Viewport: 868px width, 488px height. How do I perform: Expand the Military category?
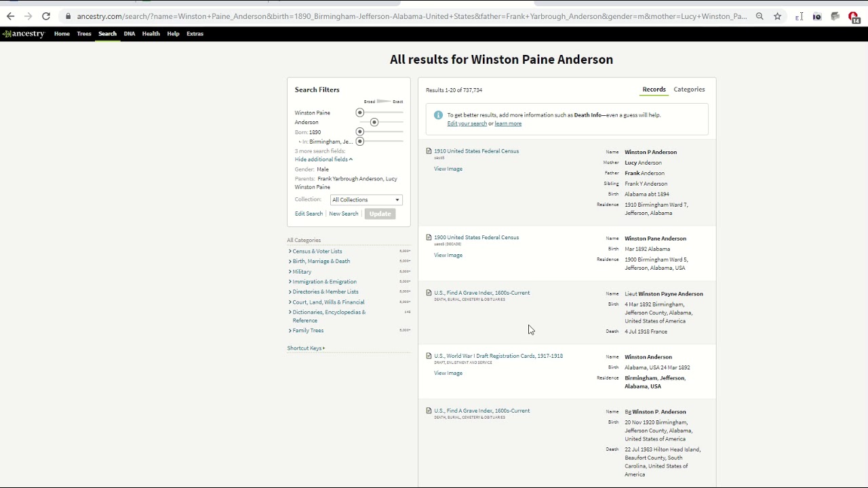301,272
